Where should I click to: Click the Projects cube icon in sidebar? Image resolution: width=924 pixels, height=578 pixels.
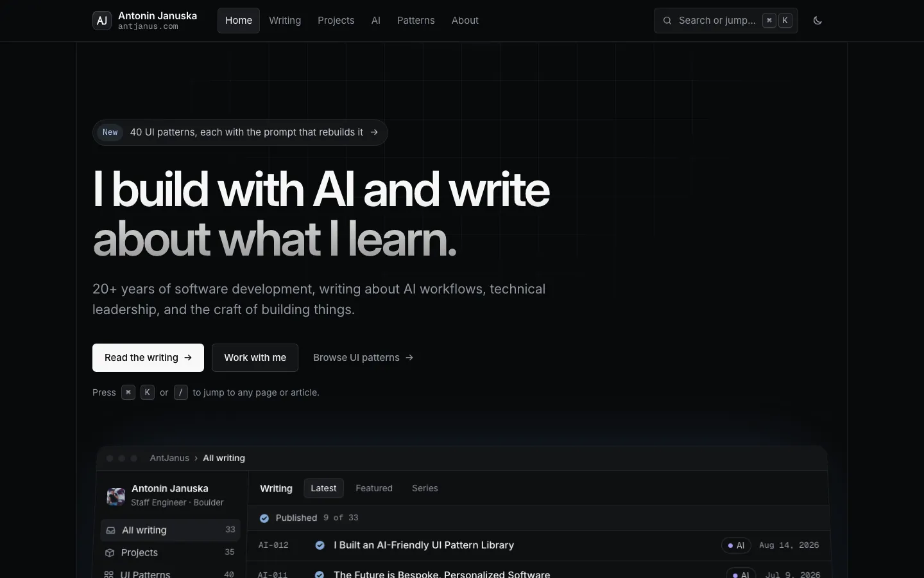pyautogui.click(x=110, y=553)
